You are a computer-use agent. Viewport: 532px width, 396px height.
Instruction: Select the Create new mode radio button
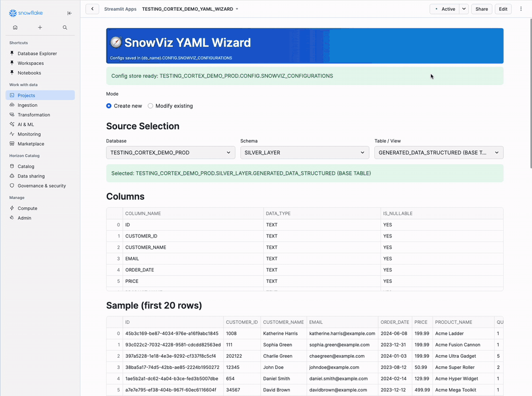click(110, 106)
